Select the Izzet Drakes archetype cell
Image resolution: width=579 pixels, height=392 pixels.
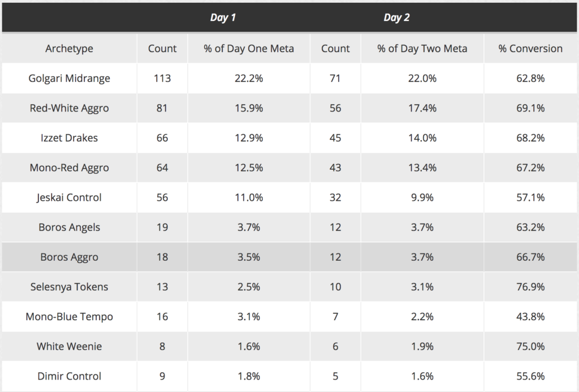coord(69,138)
